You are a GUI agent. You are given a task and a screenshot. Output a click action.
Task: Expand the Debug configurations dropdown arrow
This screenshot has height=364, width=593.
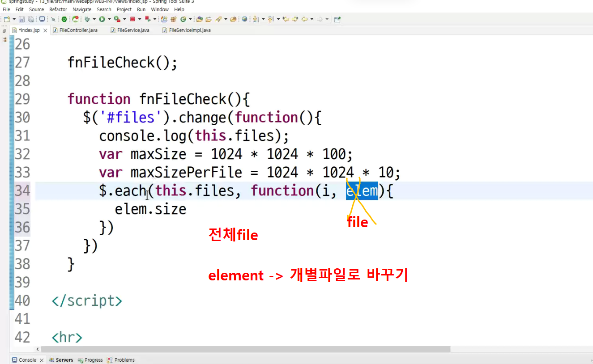[94, 19]
